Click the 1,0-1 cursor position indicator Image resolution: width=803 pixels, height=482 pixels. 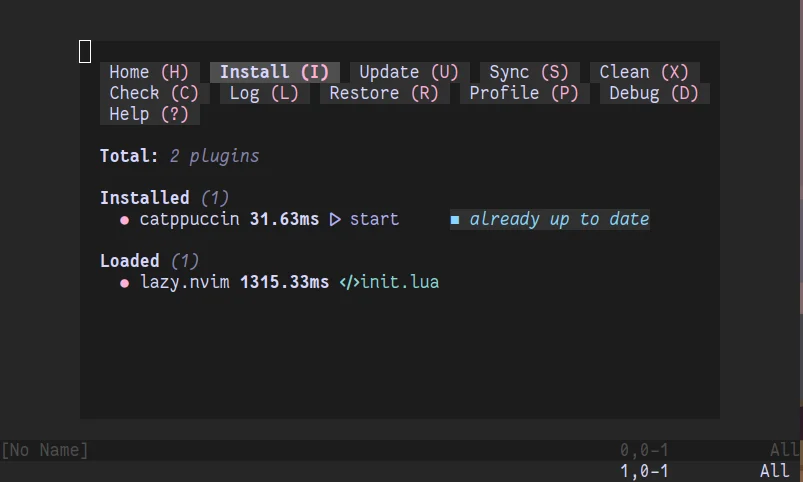644,471
